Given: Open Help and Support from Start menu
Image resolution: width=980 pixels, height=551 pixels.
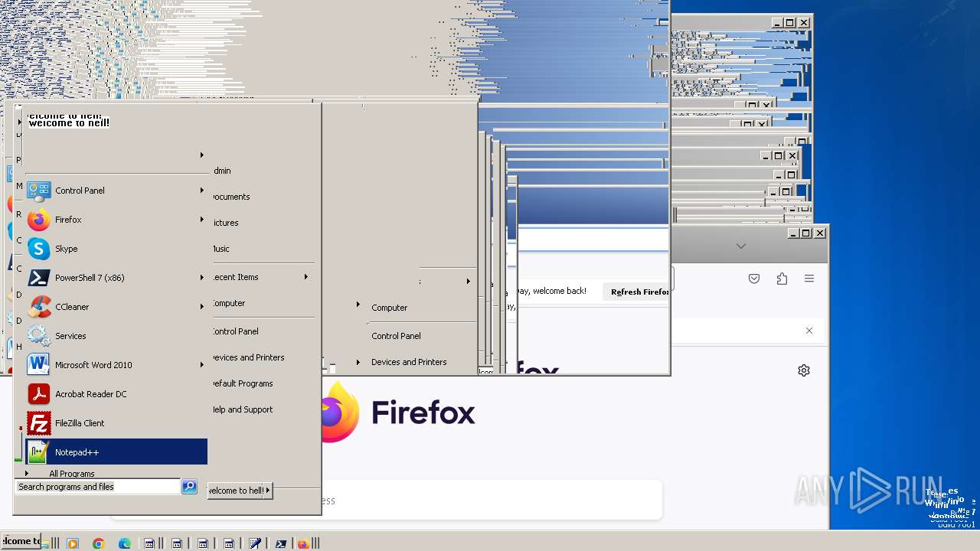Looking at the screenshot, I should (x=243, y=409).
